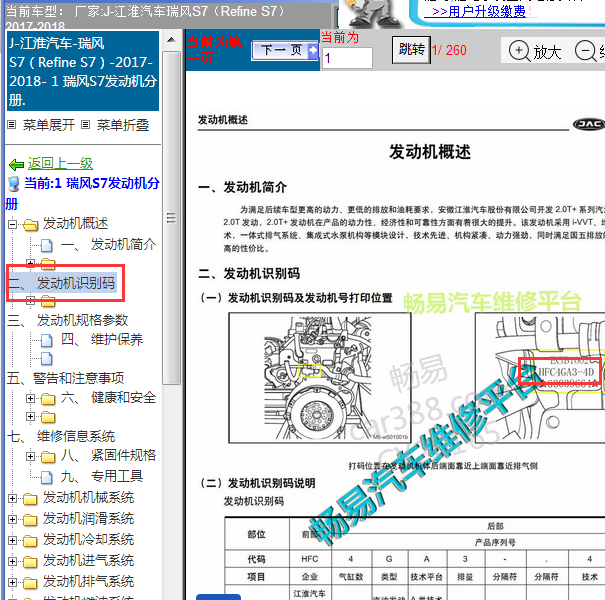Viewport: 605px width, 600px height.
Task: Click the page icon for 发动机简介
Action: [x=47, y=245]
